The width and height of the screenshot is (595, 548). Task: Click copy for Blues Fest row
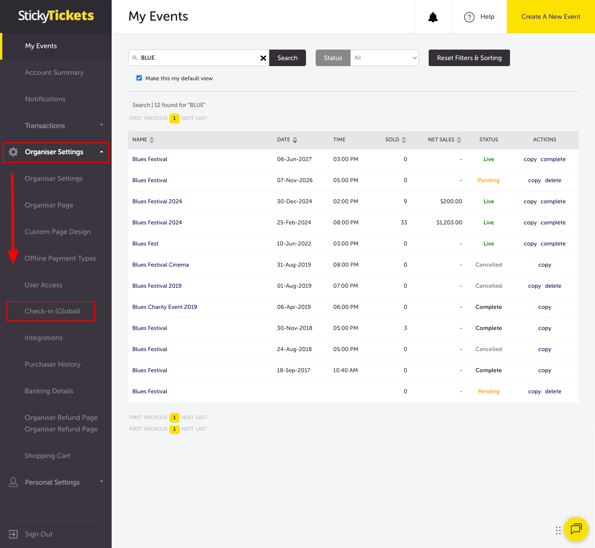[x=530, y=244]
